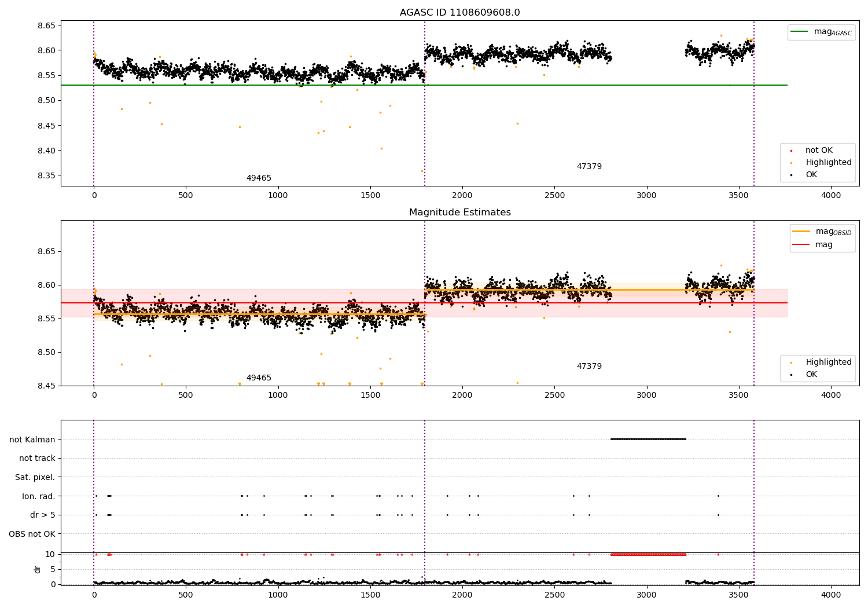Click the 'OBS not OK' axis label
Image resolution: width=868 pixels, height=608 pixels.
(32, 534)
